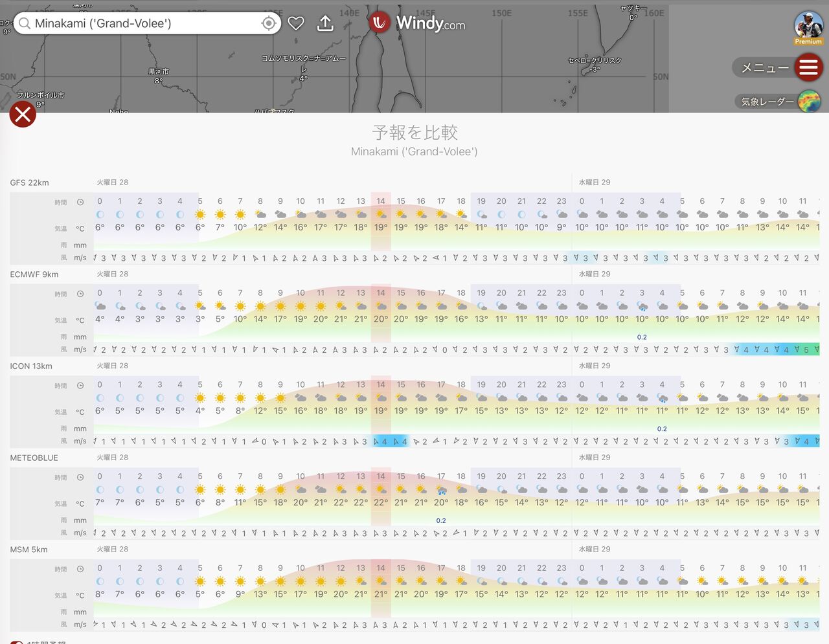
Task: Click the clock icon in the GFS 22km row
Action: pyautogui.click(x=80, y=202)
